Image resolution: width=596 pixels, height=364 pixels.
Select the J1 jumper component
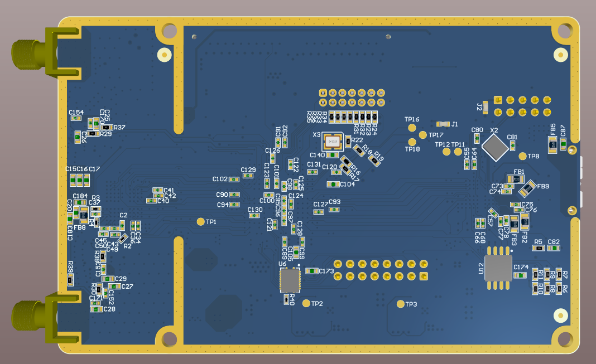pos(444,124)
